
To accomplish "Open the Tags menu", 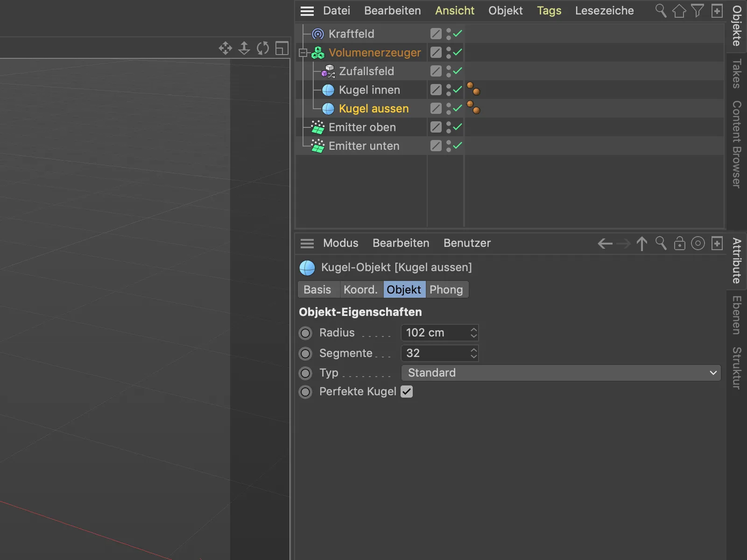I will coord(549,11).
